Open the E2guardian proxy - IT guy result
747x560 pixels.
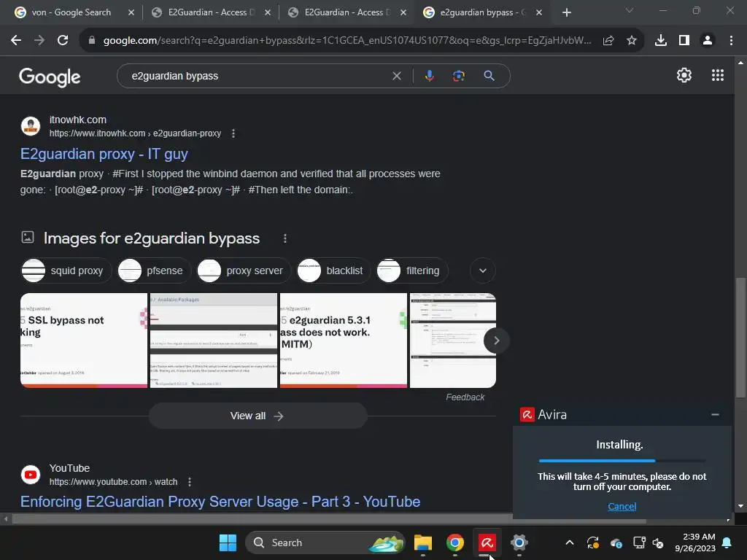point(104,154)
